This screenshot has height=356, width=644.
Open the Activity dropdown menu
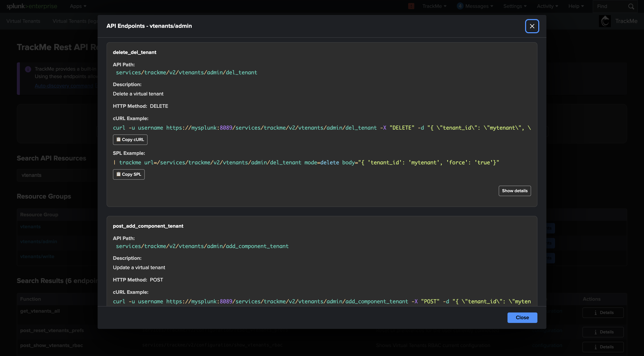pos(547,6)
